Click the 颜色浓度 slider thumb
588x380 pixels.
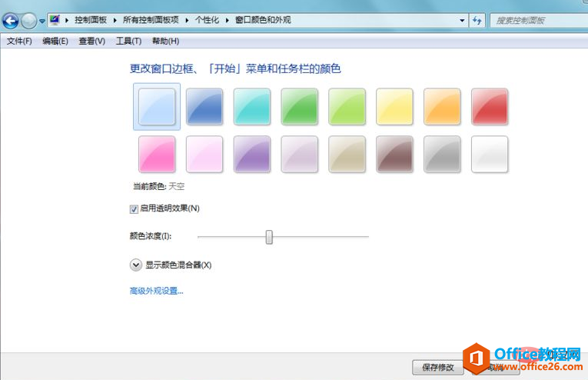[269, 237]
